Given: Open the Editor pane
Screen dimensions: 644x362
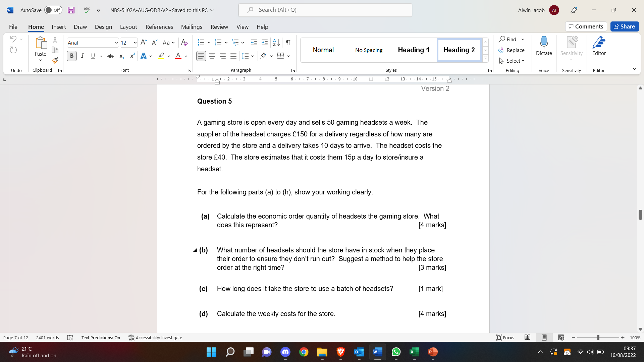Looking at the screenshot, I should point(599,45).
